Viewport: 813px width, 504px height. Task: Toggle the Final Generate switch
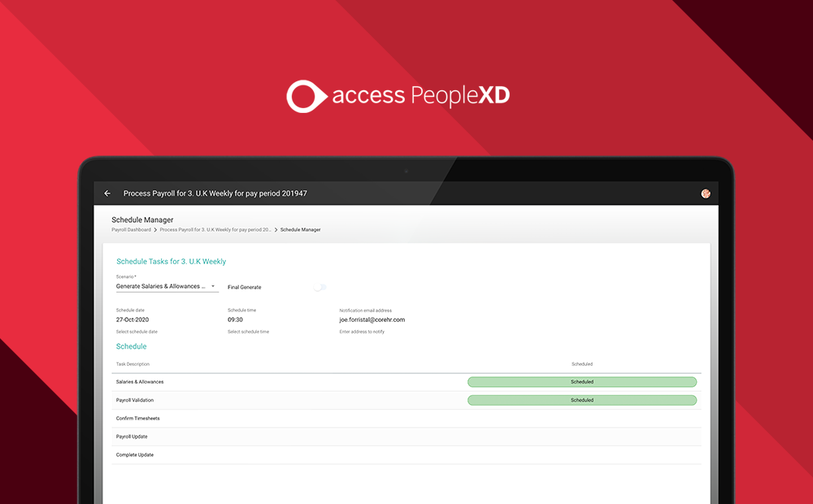[x=320, y=287]
